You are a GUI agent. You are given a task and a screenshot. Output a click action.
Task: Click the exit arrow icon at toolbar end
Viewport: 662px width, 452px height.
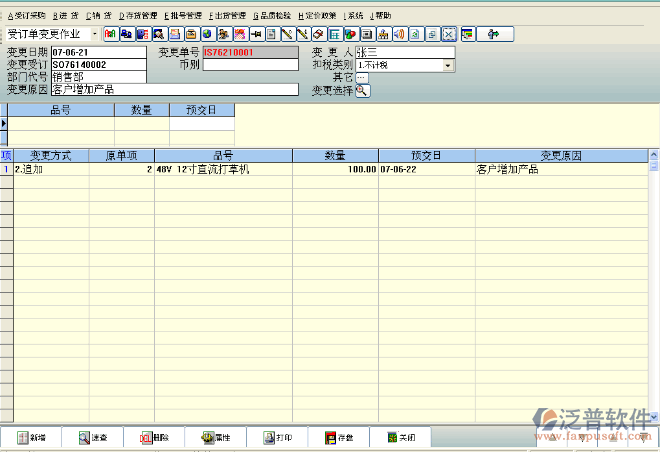[493, 34]
